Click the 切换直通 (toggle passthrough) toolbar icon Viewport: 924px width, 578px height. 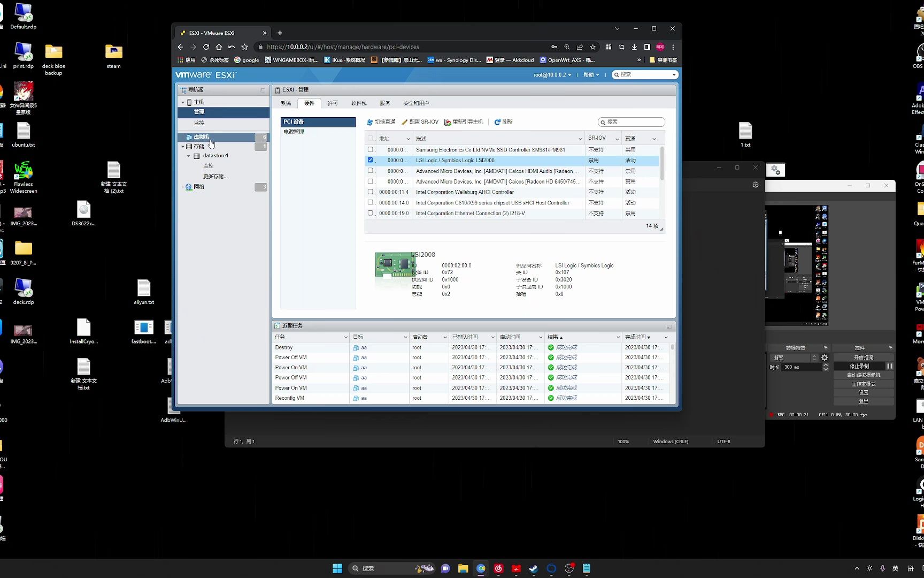369,122
